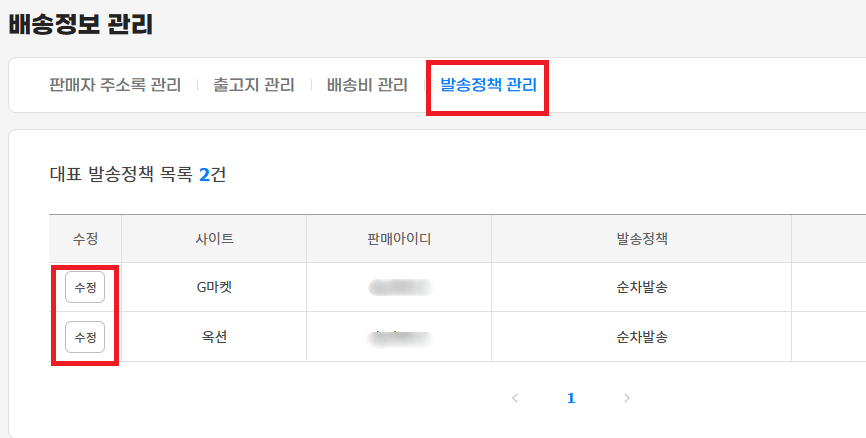Click 수정 button for G마켓 row
The height and width of the screenshot is (438, 866).
coord(85,287)
